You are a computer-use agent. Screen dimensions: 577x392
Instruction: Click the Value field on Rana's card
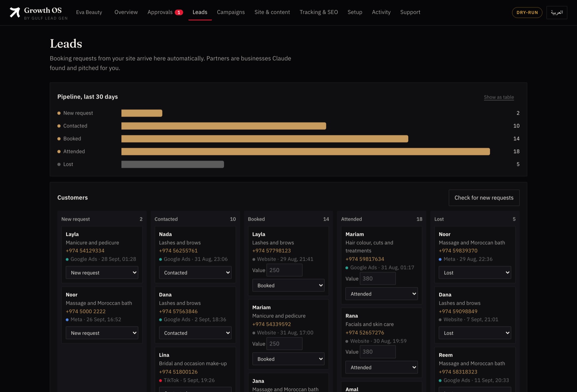[378, 352]
